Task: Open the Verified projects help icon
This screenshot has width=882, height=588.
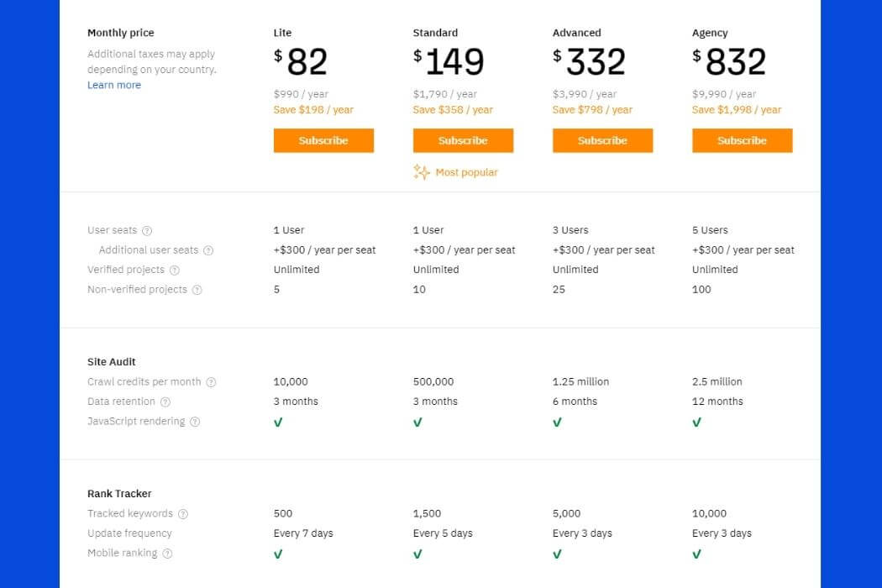Action: [175, 270]
